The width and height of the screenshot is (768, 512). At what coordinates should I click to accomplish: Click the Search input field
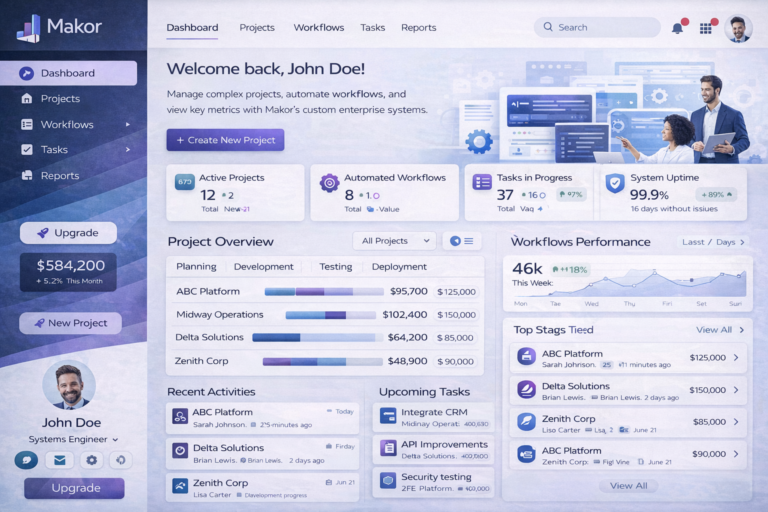[x=598, y=27]
